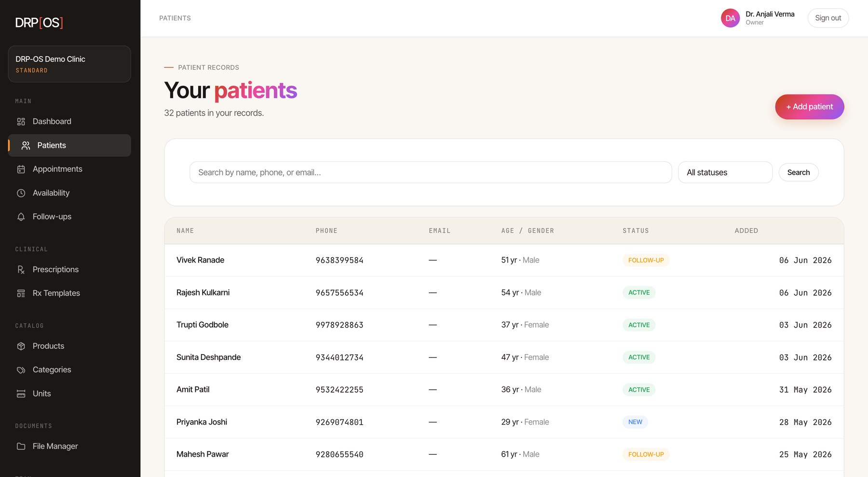This screenshot has width=868, height=477.
Task: Click Amit Patil's ACTIVE badge
Action: 639,390
